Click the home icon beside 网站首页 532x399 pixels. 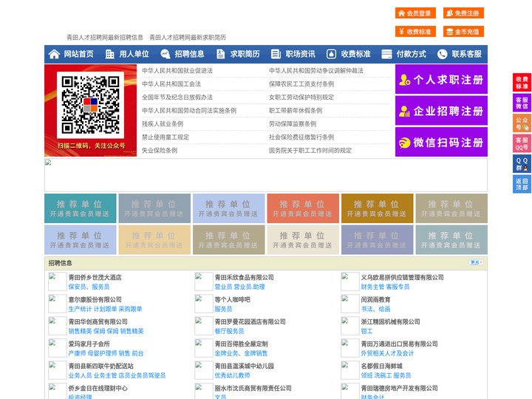[54, 54]
